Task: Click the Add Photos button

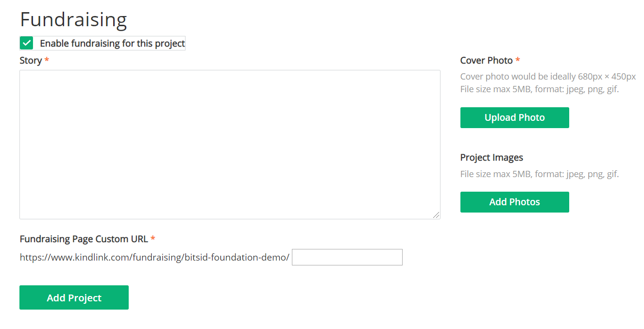Action: coord(514,202)
